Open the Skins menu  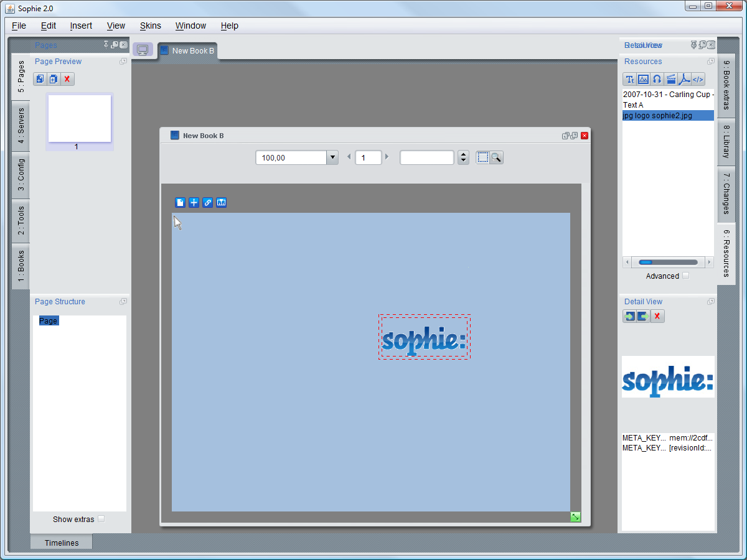click(x=151, y=26)
